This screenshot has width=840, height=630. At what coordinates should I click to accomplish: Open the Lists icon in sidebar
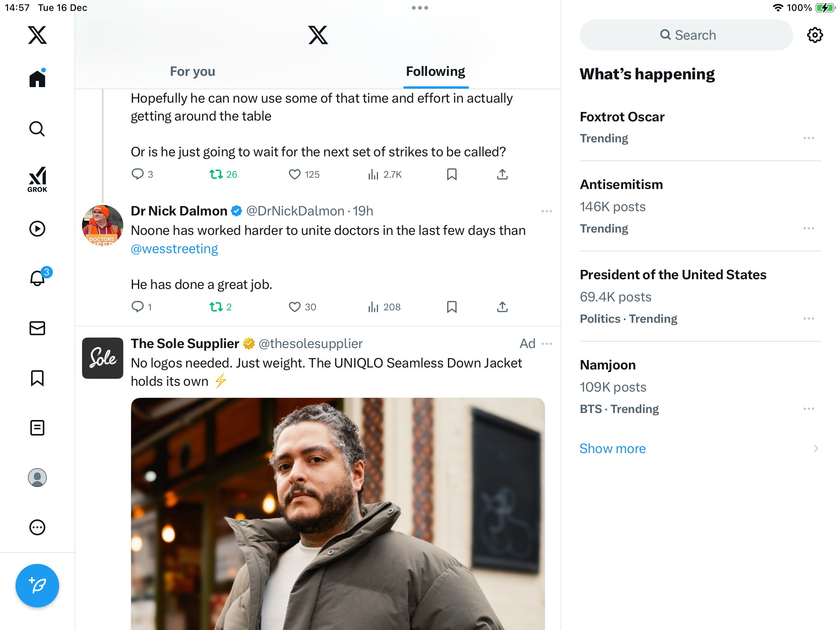click(37, 428)
